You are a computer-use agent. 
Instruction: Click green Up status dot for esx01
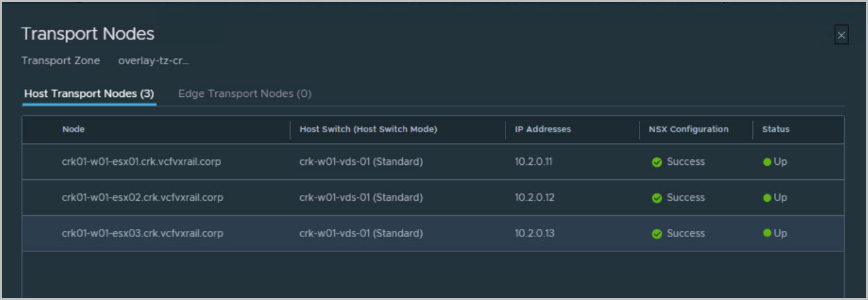767,162
